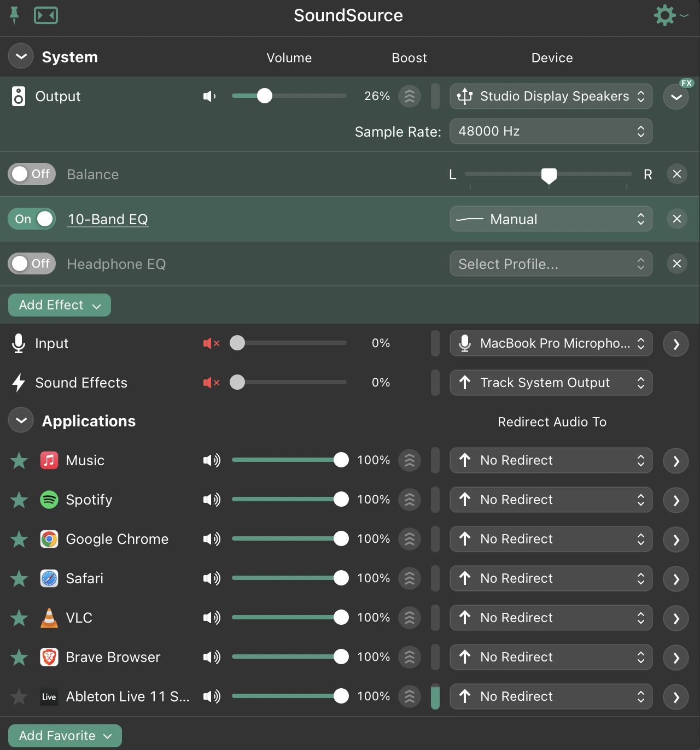Enable boost for Safari
Viewport: 700px width, 750px height.
(410, 578)
